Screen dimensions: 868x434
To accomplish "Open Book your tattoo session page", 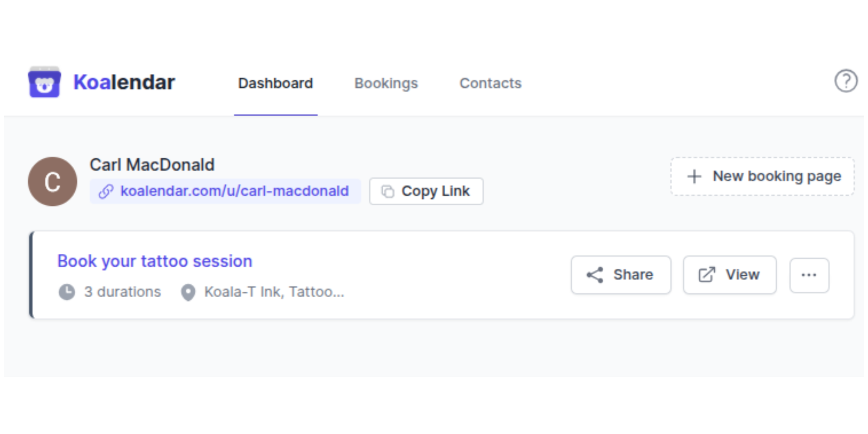I will click(155, 260).
